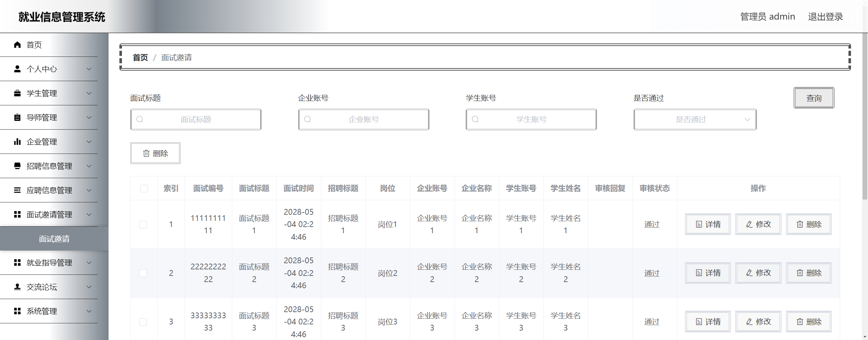Open the 系统管理 menu label
Image resolution: width=868 pixels, height=340 pixels.
(x=42, y=311)
